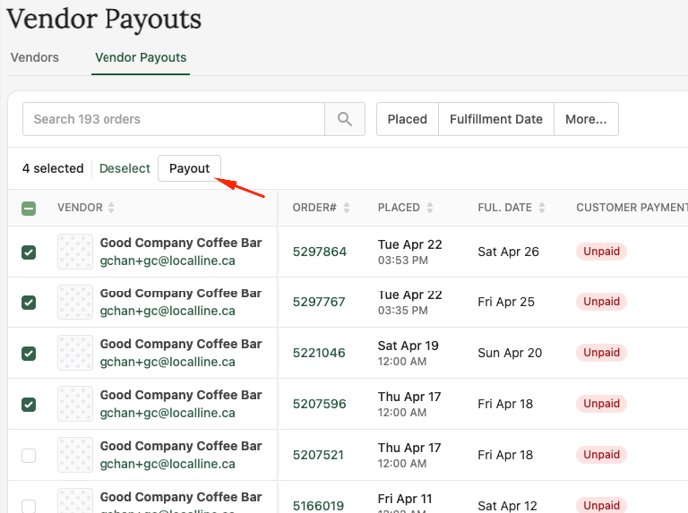The image size is (688, 513).
Task: Check order 5166019 row checkbox
Action: pyautogui.click(x=29, y=506)
